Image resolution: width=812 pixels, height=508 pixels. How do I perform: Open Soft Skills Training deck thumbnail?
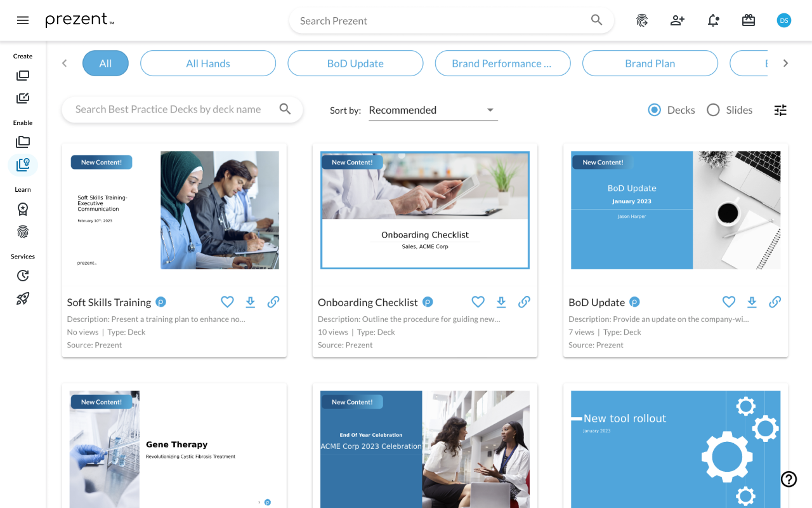(174, 210)
